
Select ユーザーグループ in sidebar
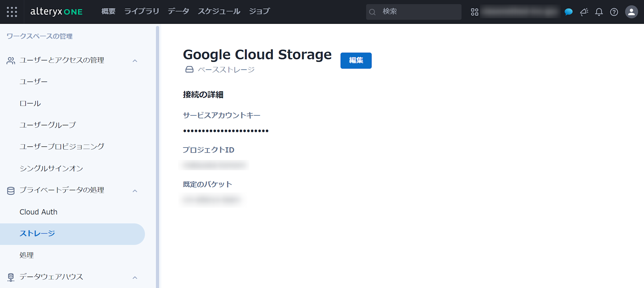48,125
